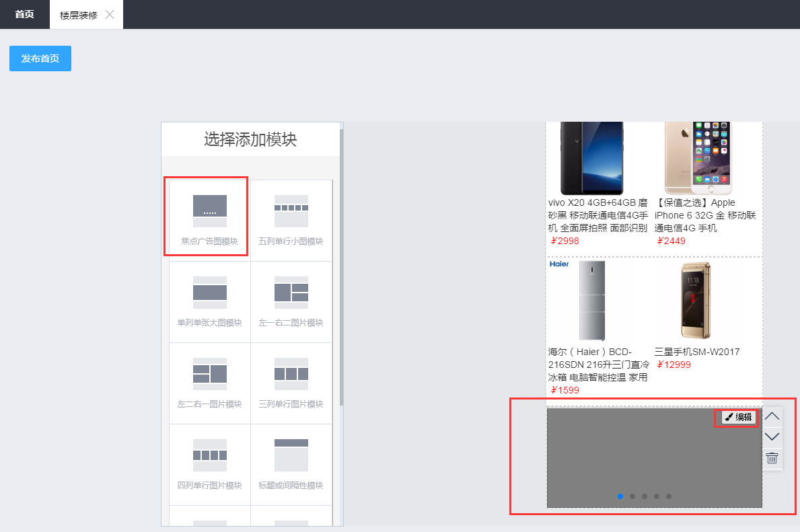Screen dimensions: 800x532
Task: Select the 左二右一图片模块 module icon
Action: click(x=210, y=374)
